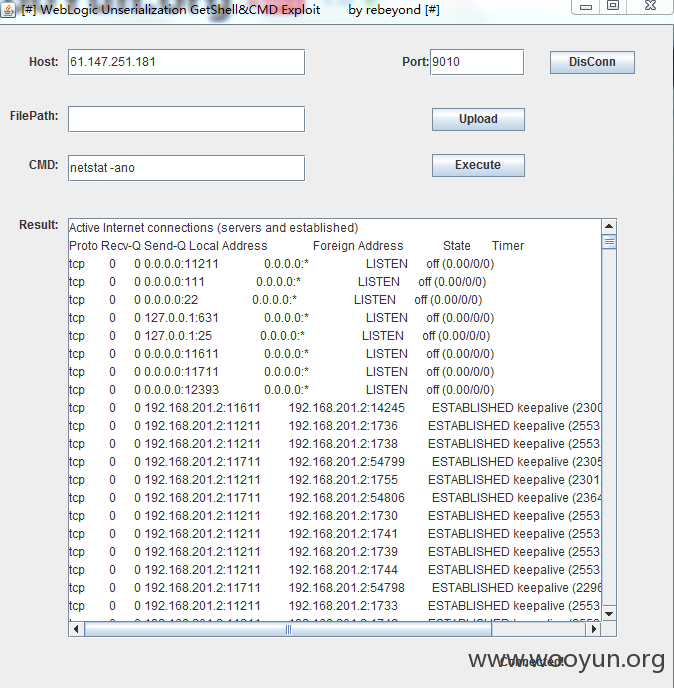Click the row with foreign address 192.168.201.2:1741
674x688 pixels.
click(335, 534)
